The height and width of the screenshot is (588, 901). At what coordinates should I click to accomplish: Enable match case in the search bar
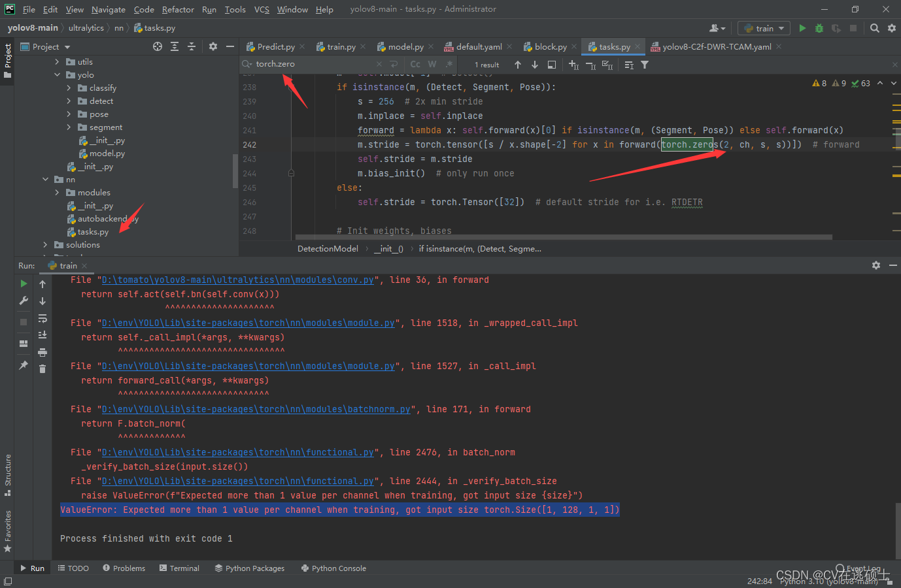click(x=416, y=64)
